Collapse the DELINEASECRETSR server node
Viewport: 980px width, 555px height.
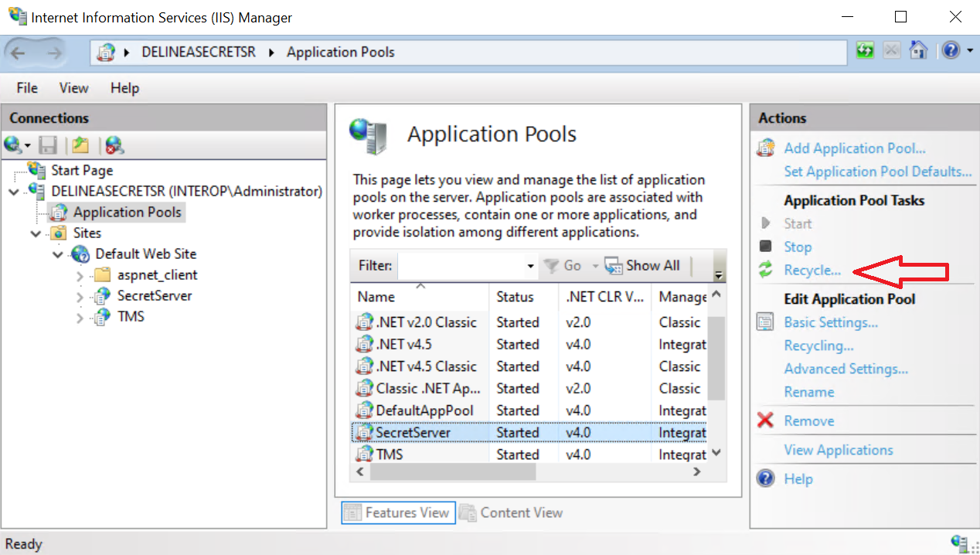[x=15, y=191]
